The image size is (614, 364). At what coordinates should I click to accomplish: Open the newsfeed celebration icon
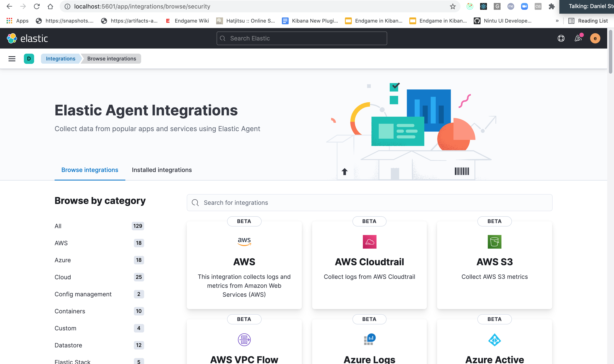coord(578,38)
